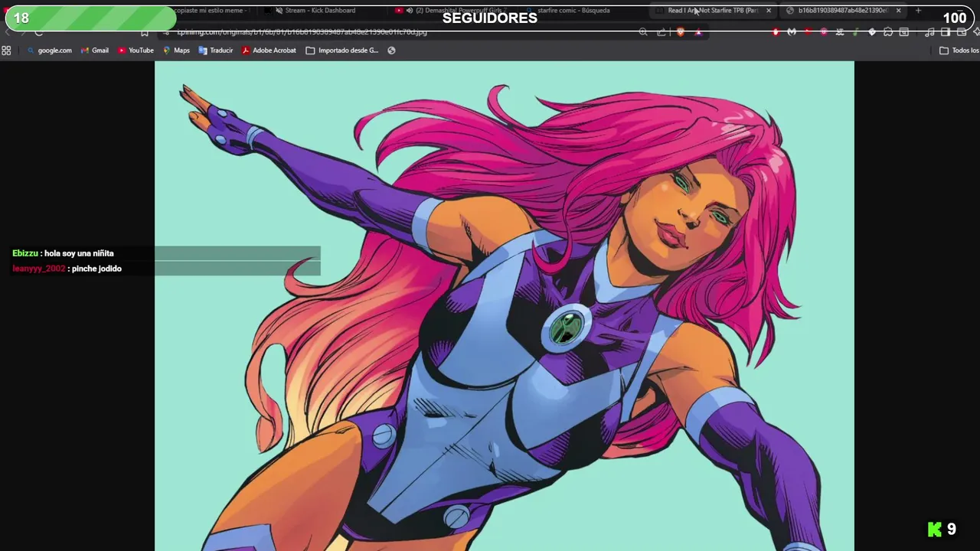Click the bookmark this page icon
Viewport: 980px width, 551px height.
[144, 32]
